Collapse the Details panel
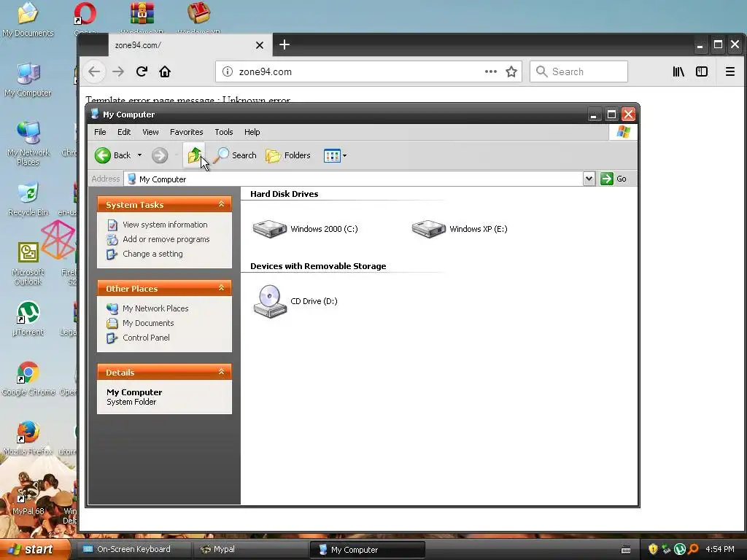 [x=221, y=372]
